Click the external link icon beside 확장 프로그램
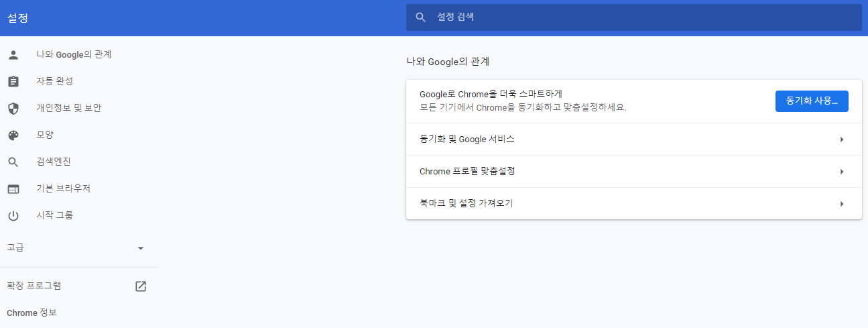This screenshot has width=868, height=328. 140,286
